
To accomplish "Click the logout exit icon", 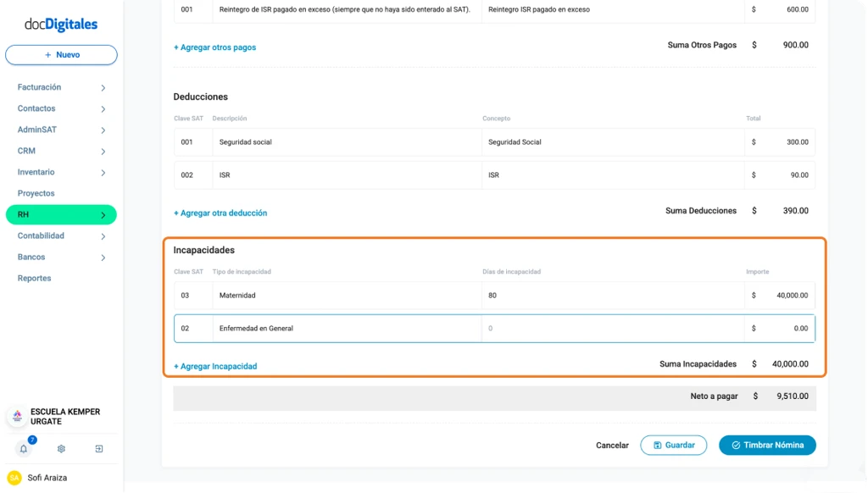I will [99, 449].
